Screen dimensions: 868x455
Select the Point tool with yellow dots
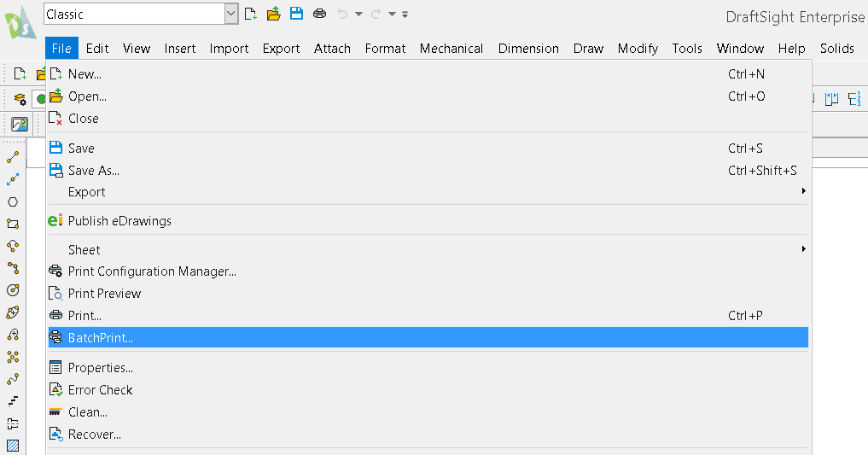(x=13, y=357)
